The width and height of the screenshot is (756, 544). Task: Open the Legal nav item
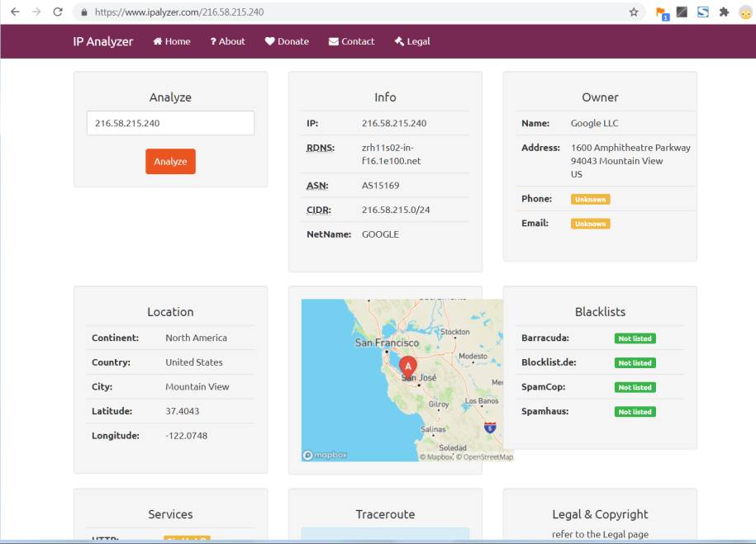tap(412, 41)
